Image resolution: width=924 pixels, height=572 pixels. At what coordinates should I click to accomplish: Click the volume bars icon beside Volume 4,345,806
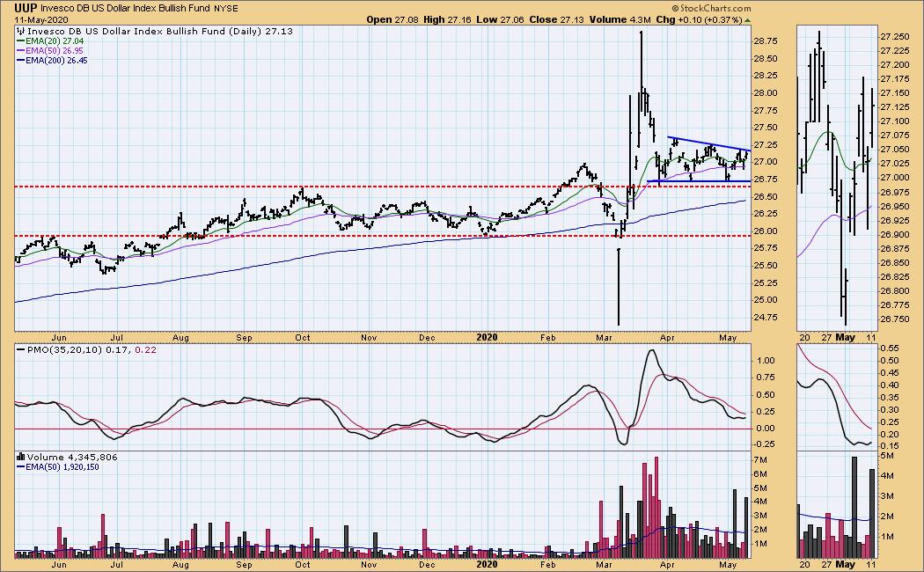21,457
